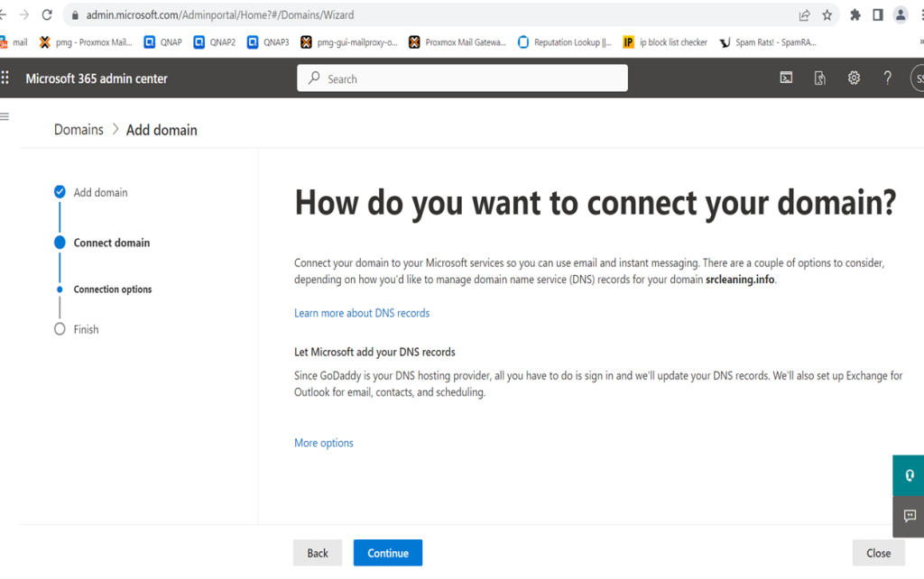Open the feedback chat icon

(909, 517)
